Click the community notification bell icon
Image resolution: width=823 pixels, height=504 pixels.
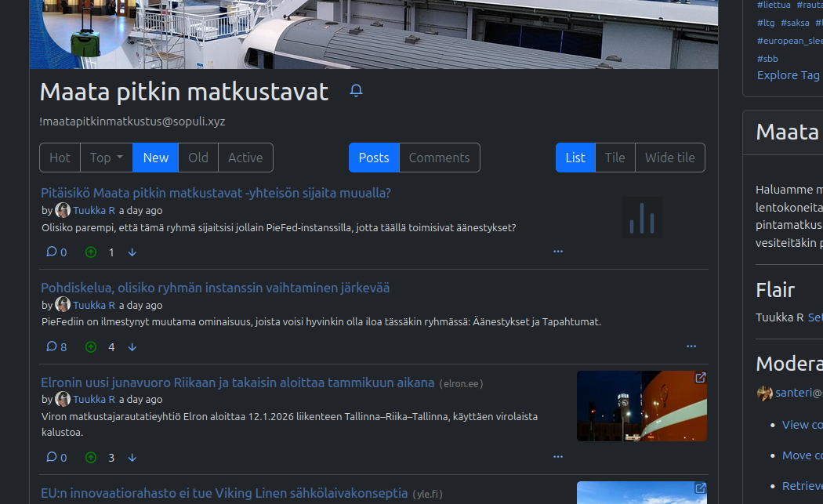coord(356,91)
